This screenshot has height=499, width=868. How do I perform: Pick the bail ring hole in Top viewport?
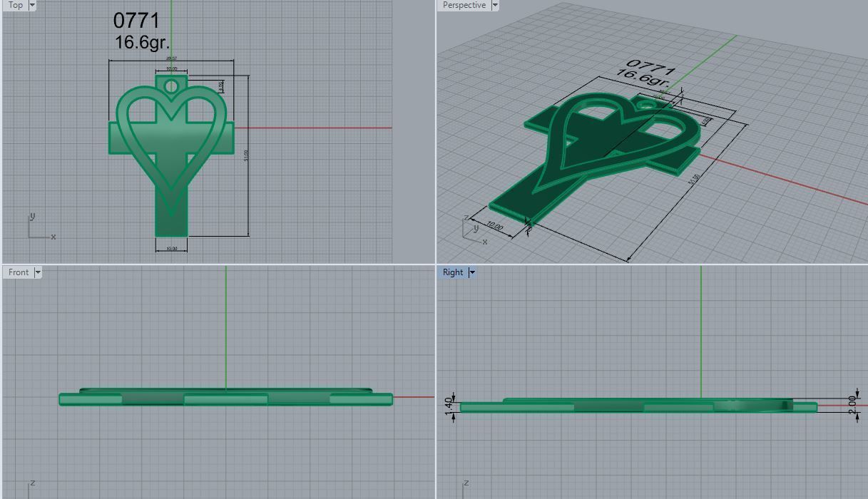pyautogui.click(x=171, y=86)
